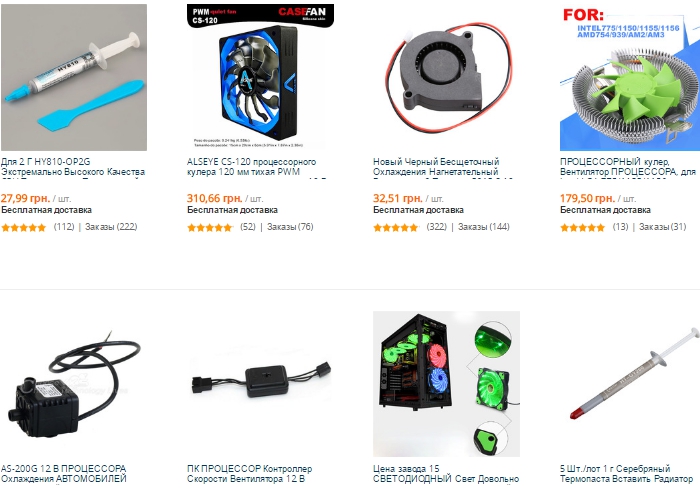Image resolution: width=700 pixels, height=488 pixels.
Task: Open the silver thermal paste syringe image
Action: 630,384
